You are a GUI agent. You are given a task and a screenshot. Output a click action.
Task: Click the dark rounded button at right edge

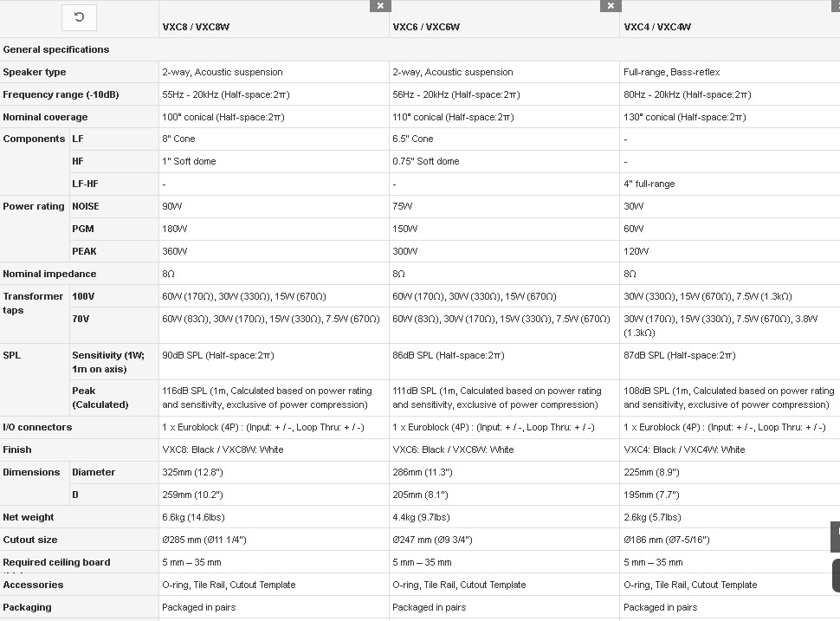tap(836, 575)
